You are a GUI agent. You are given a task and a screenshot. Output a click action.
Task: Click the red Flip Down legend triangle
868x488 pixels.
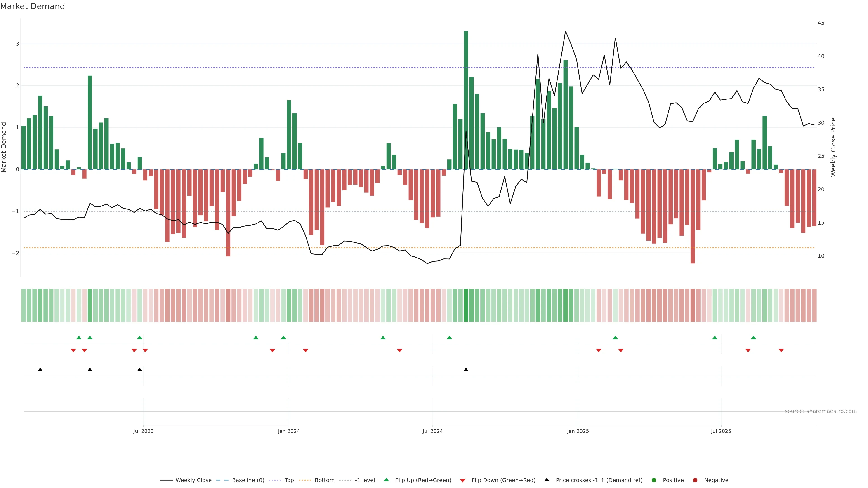coord(463,480)
